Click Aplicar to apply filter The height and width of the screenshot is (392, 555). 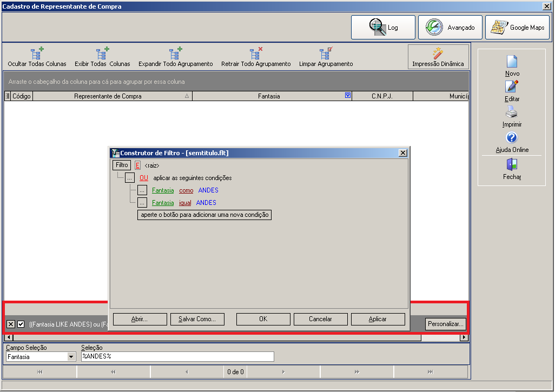pos(378,319)
